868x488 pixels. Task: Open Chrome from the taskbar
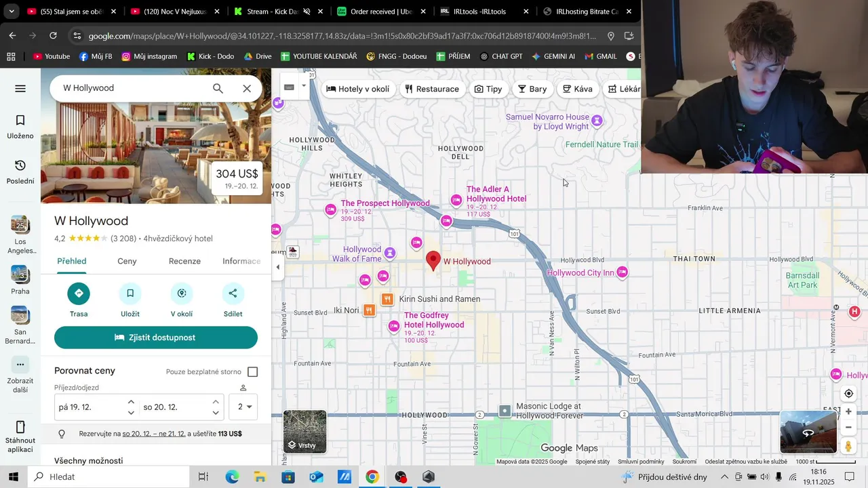coord(372,477)
